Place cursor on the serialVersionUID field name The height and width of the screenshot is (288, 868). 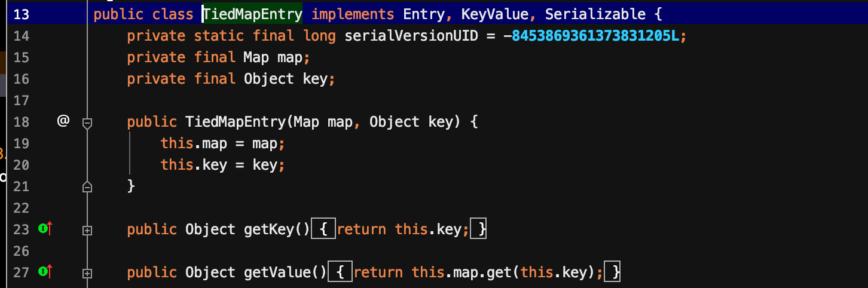[x=411, y=36]
